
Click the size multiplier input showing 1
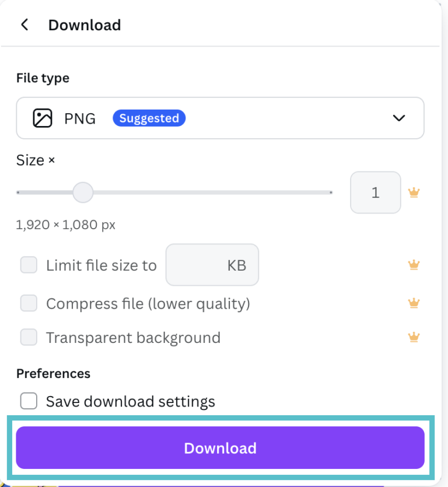point(375,192)
